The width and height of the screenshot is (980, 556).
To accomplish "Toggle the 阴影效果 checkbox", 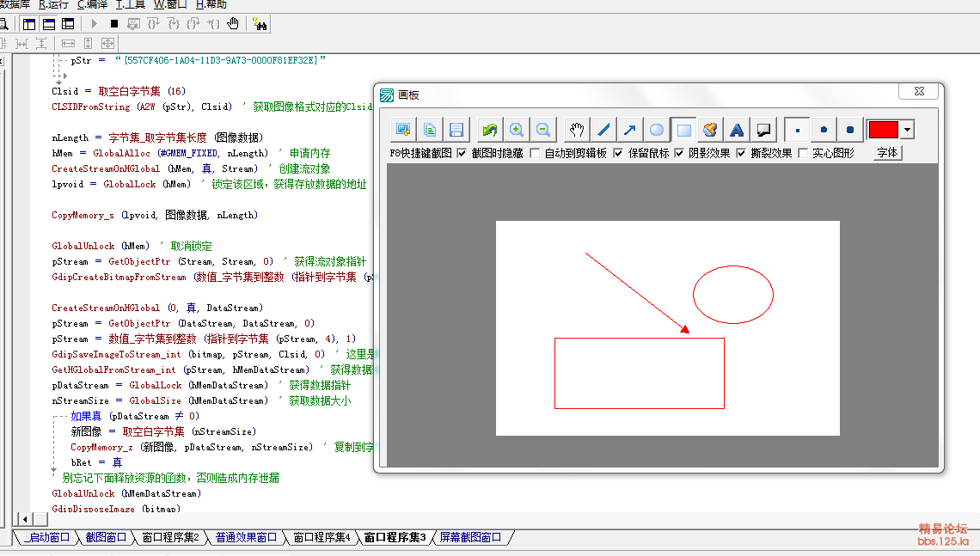I will click(x=741, y=153).
